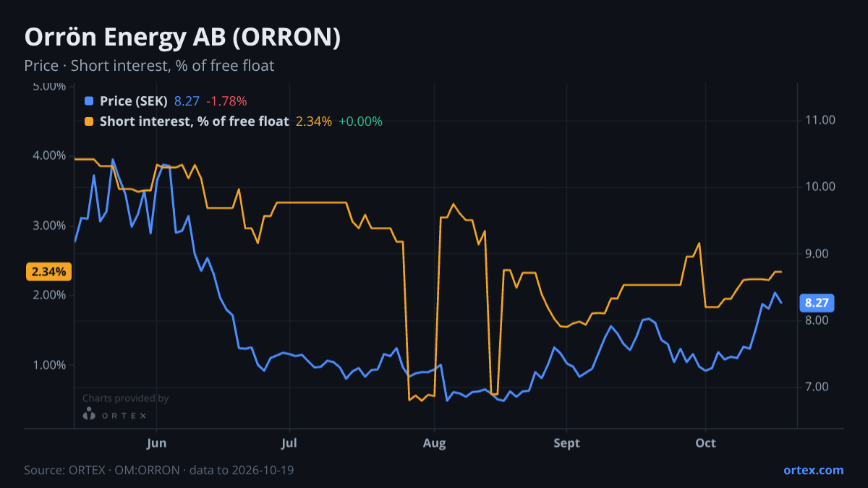
Task: Click the 5.00% left axis label
Action: pos(50,87)
